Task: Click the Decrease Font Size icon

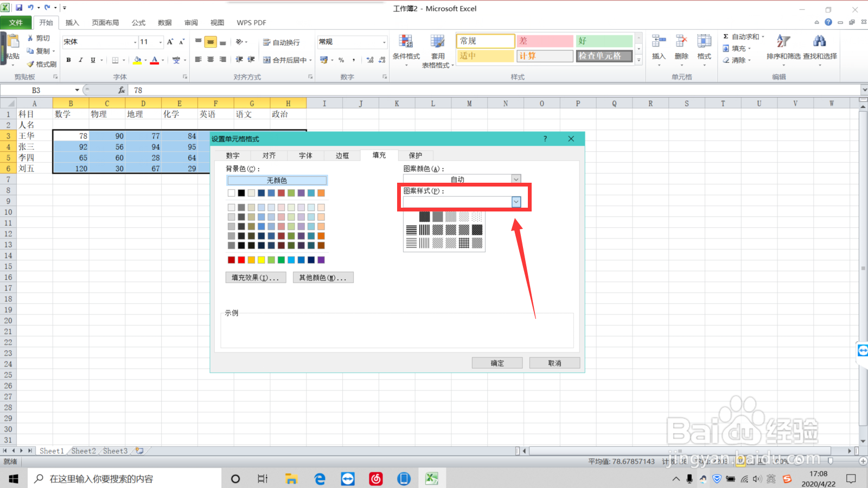Action: coord(182,42)
